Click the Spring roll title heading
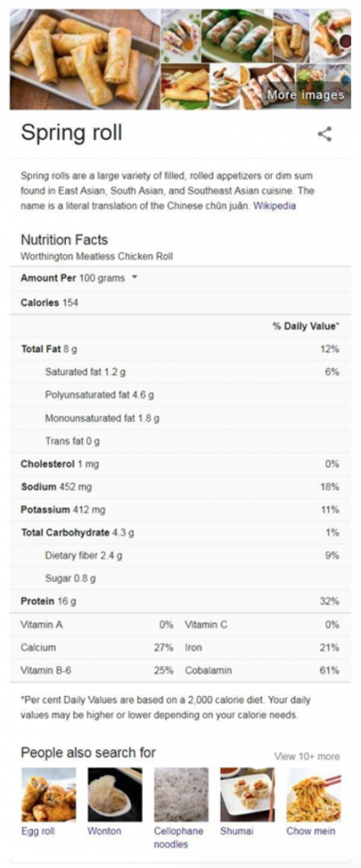The image size is (361, 868). point(72,133)
